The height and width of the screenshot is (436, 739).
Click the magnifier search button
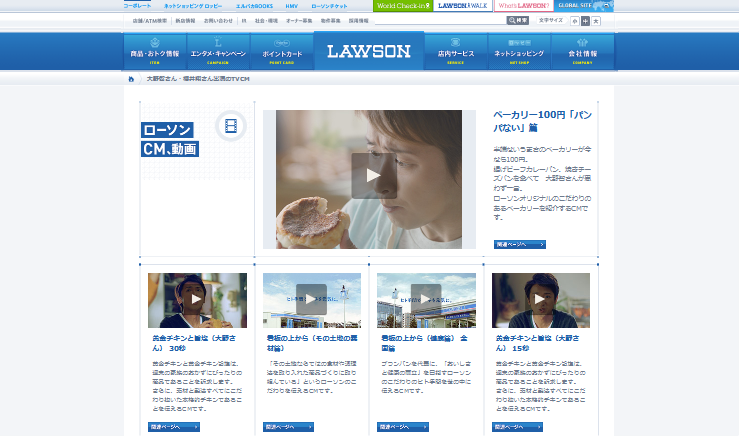coord(517,20)
